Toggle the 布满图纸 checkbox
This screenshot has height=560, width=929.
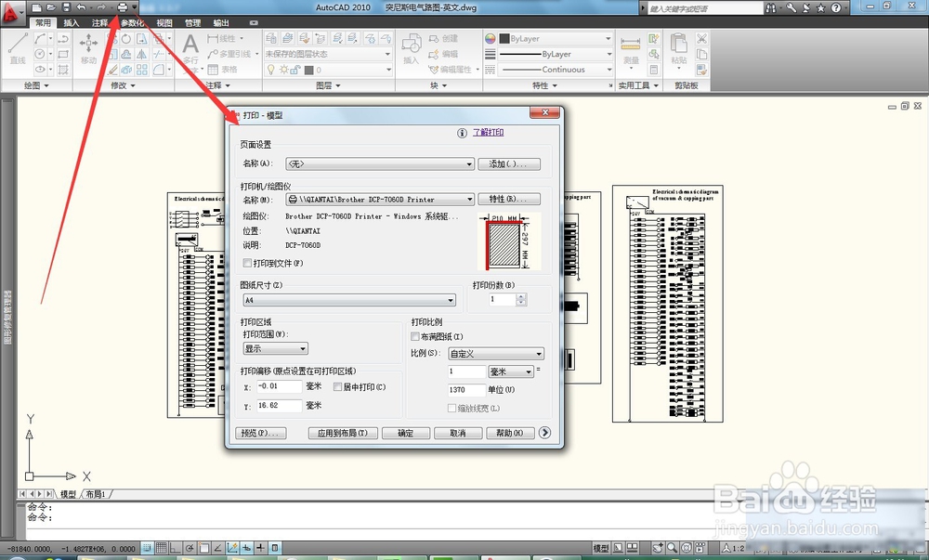coord(415,336)
